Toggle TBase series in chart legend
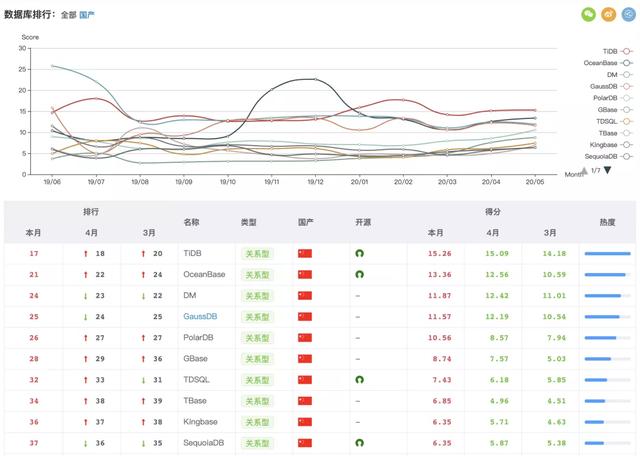Screen dimensions: 640x456 point(616,133)
